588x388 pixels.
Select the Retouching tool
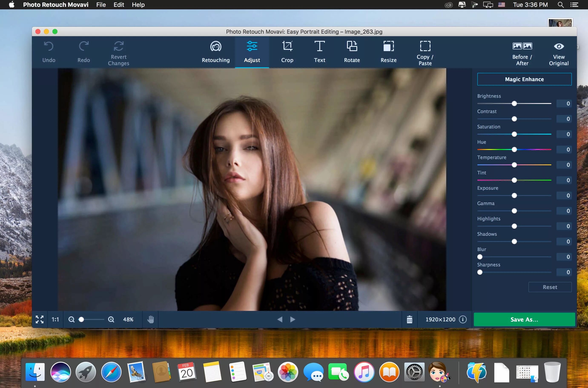215,51
